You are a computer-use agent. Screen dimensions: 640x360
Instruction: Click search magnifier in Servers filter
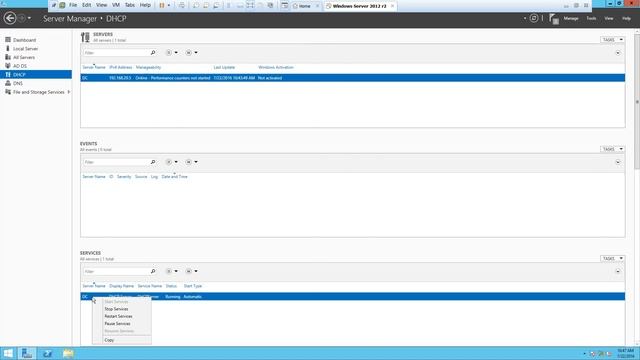click(153, 53)
